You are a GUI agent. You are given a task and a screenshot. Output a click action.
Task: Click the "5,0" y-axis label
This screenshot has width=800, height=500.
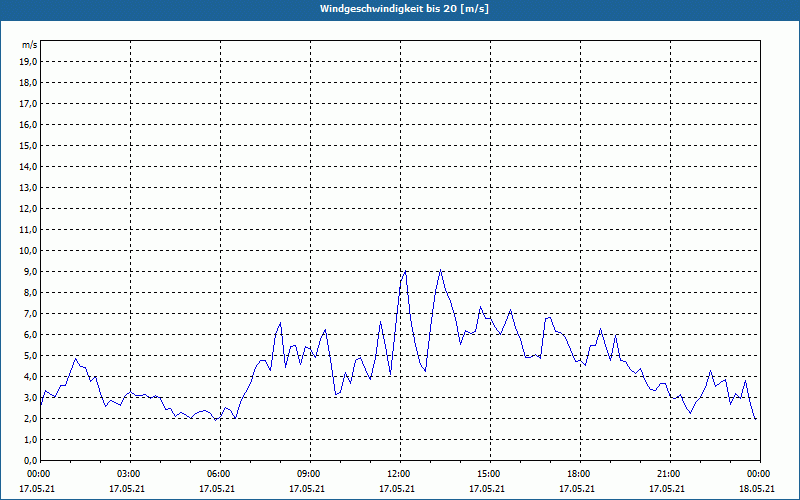point(30,356)
